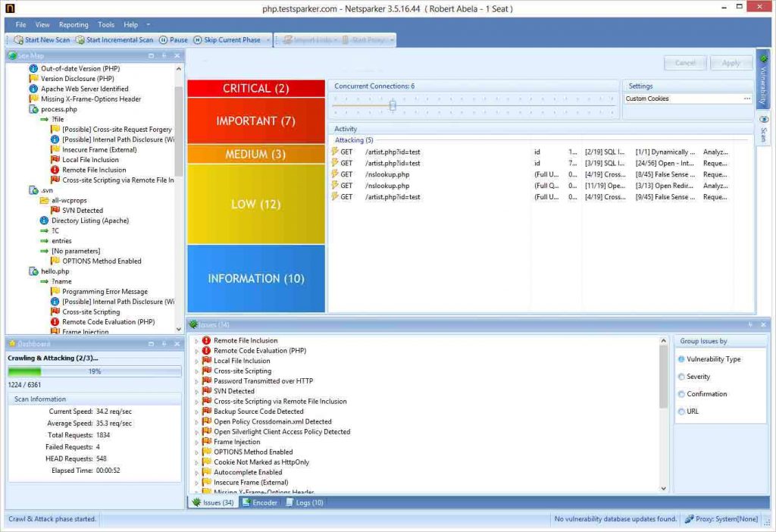This screenshot has height=532, width=776.
Task: Select the Cookie Not Marked as HttpOnly issue
Action: click(261, 462)
